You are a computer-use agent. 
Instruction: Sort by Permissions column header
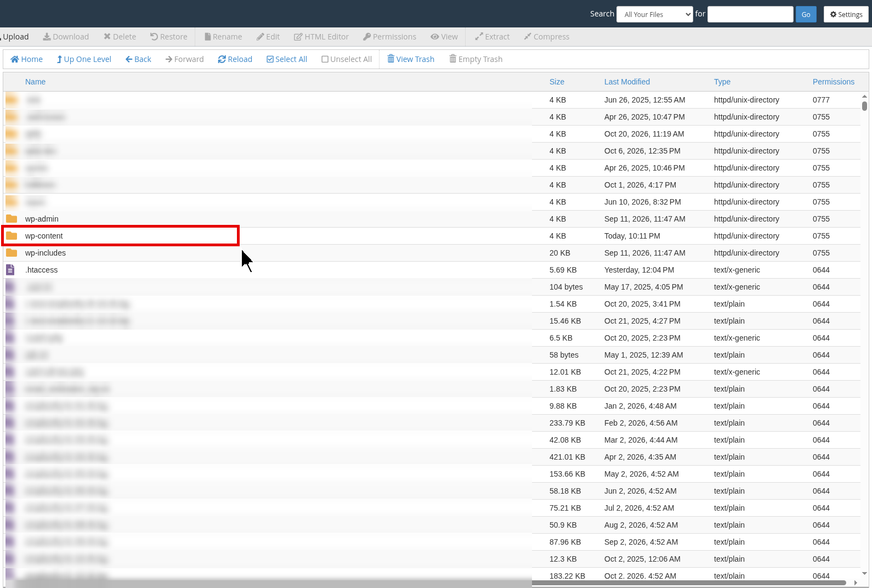pyautogui.click(x=834, y=82)
